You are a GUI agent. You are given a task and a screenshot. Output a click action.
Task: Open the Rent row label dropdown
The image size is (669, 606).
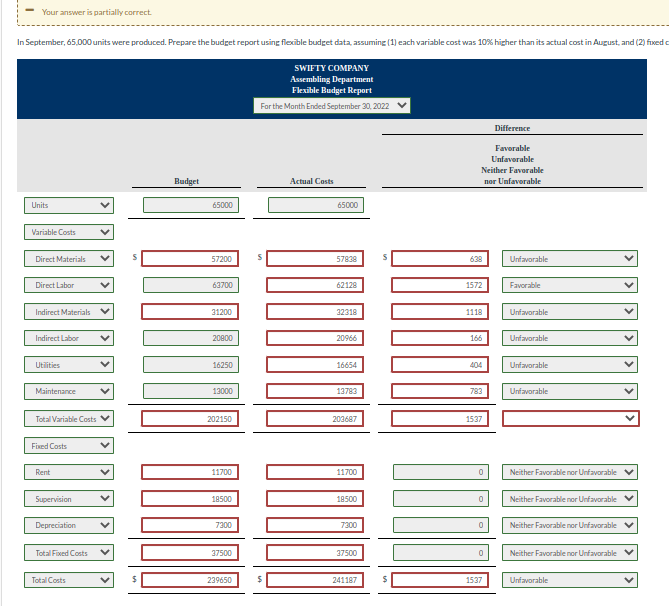pyautogui.click(x=69, y=472)
